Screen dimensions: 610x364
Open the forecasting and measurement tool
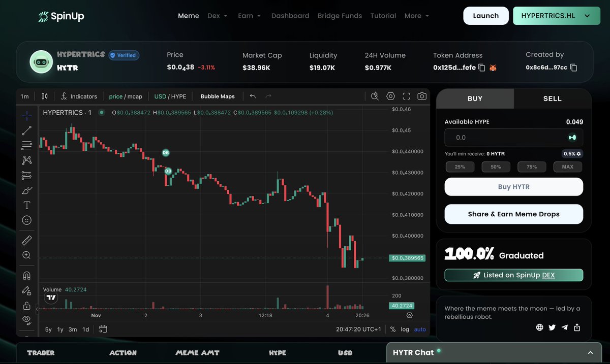pyautogui.click(x=27, y=176)
